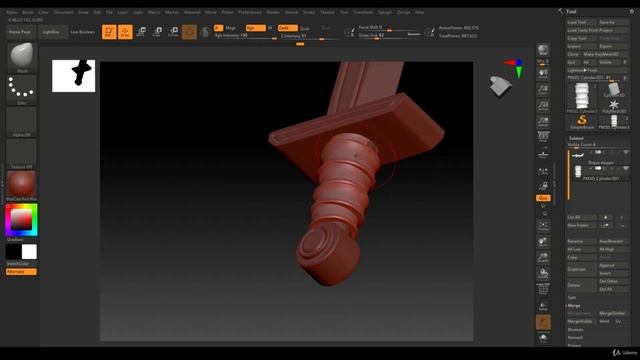Toggle the Mrgb paint mode
Viewport: 640px width, 360px height.
tap(230, 28)
